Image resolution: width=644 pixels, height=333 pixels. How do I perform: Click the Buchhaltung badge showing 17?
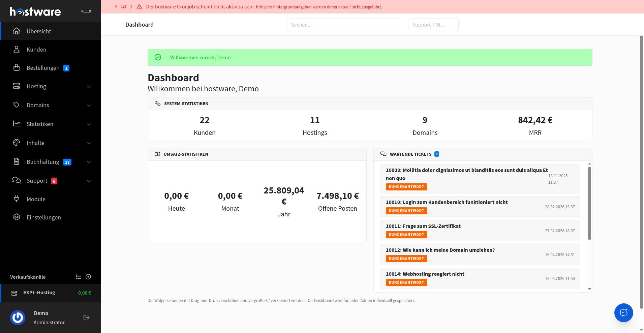click(67, 162)
